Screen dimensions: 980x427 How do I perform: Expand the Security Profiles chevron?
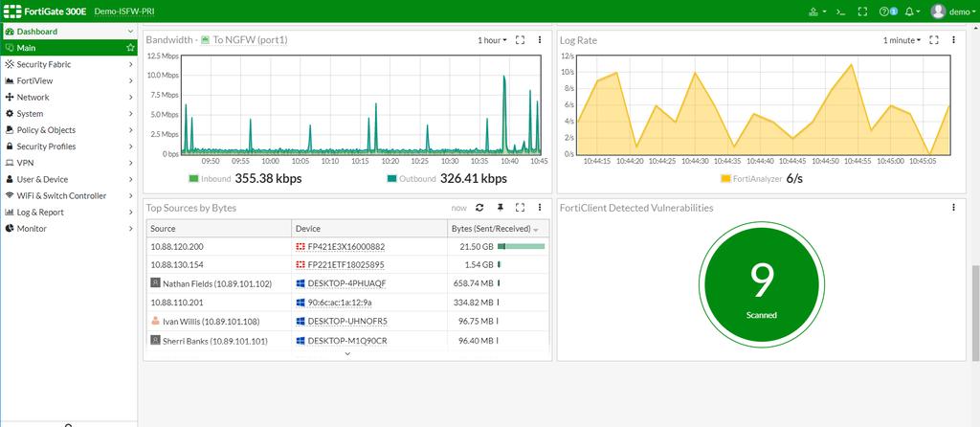[x=130, y=146]
